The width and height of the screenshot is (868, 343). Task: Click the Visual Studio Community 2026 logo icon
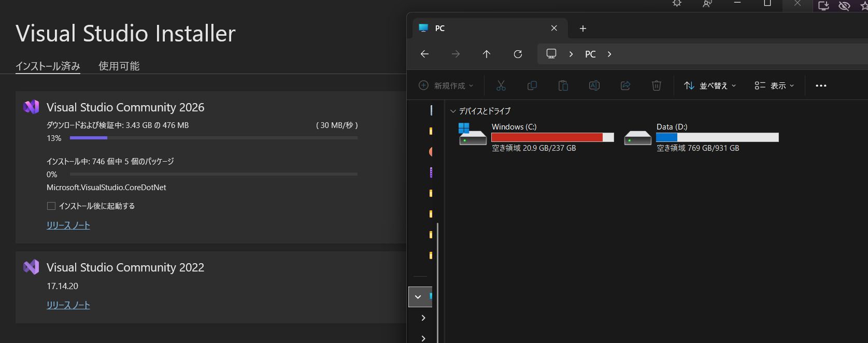tap(31, 107)
